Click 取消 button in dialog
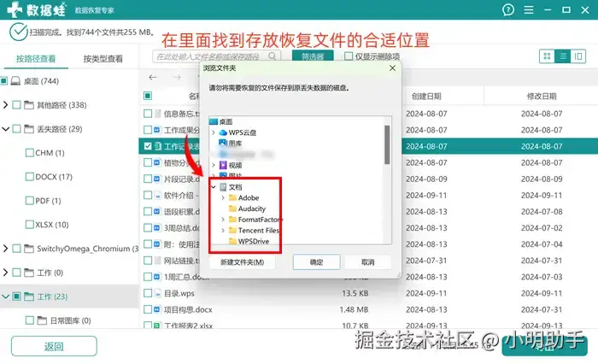This screenshot has width=598, height=364. click(367, 262)
